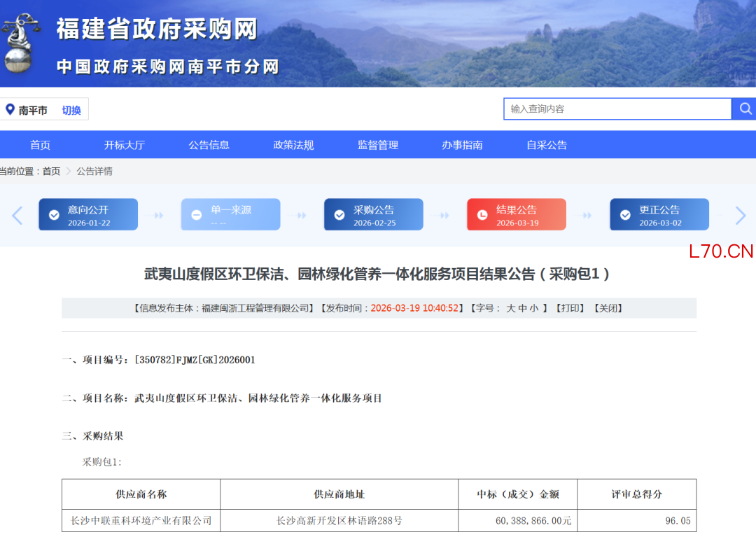Click the location pin icon beside 南平市

click(10, 110)
